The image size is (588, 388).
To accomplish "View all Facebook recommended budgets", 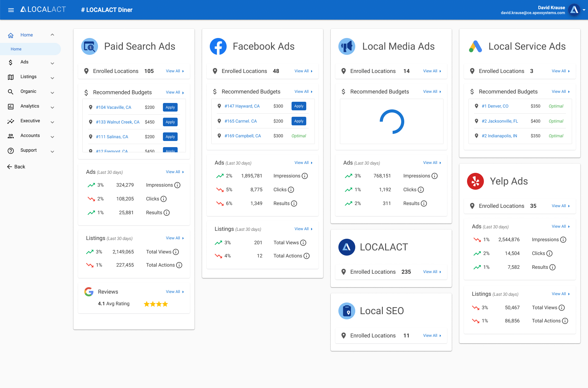I will coord(303,92).
